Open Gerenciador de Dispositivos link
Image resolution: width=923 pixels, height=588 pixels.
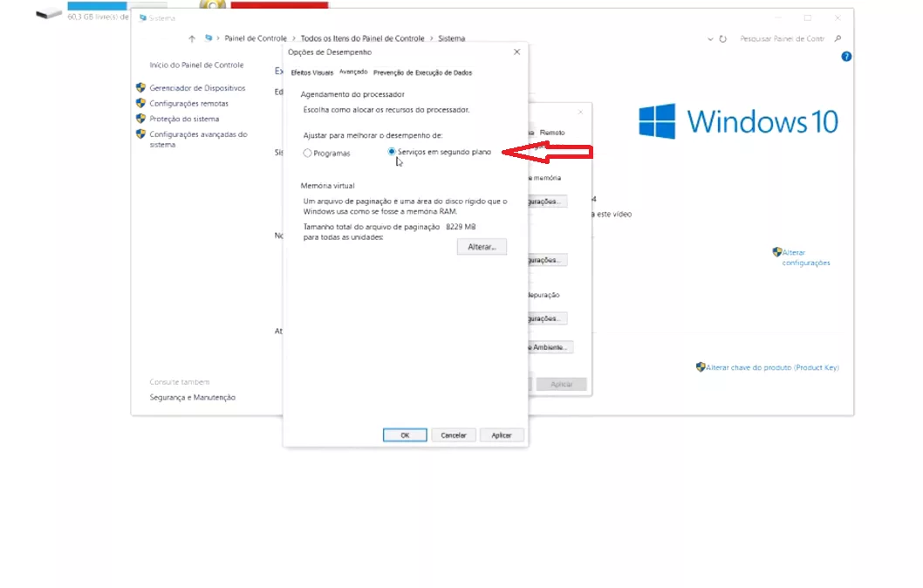[197, 88]
